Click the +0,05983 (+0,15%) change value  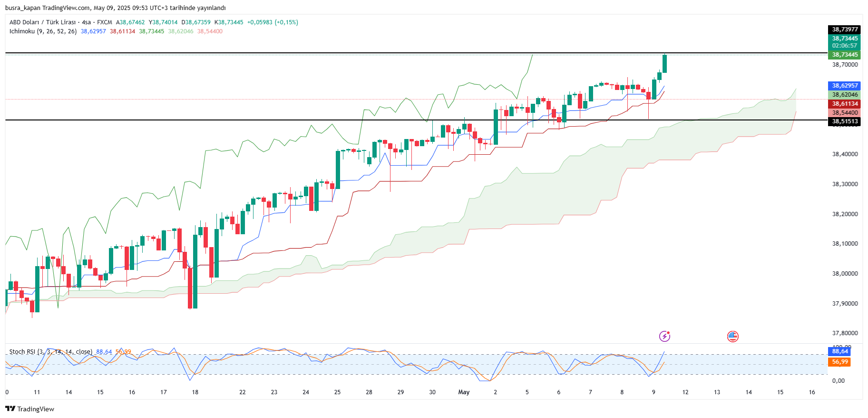click(x=273, y=22)
